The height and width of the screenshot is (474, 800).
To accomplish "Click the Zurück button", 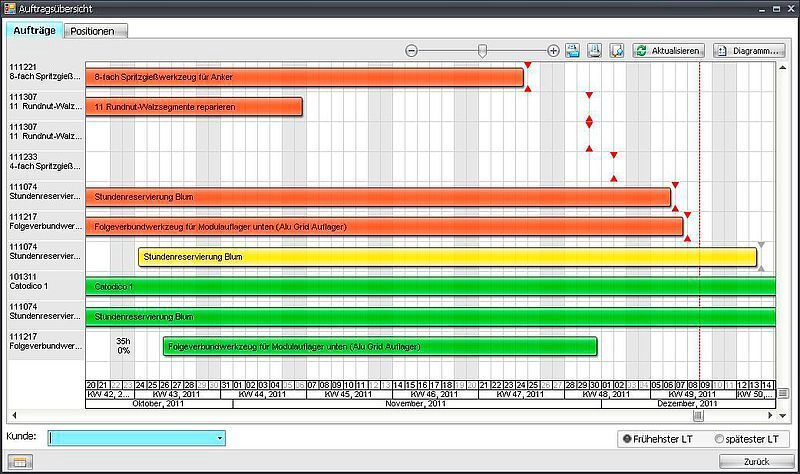I will [756, 461].
